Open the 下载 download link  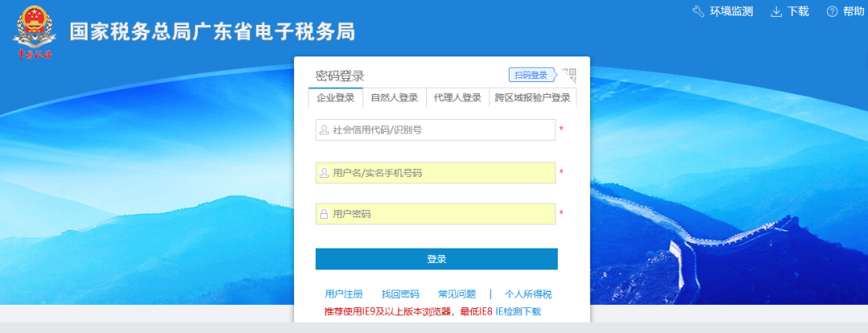(798, 11)
